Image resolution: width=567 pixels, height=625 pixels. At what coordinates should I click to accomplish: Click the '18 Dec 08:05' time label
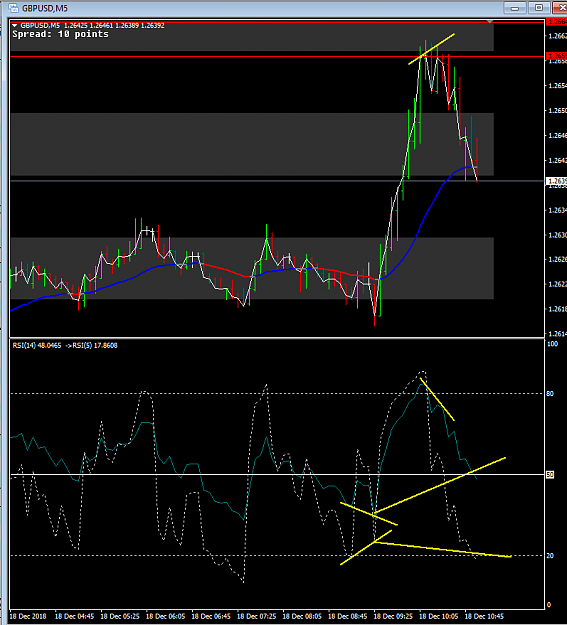point(302,616)
